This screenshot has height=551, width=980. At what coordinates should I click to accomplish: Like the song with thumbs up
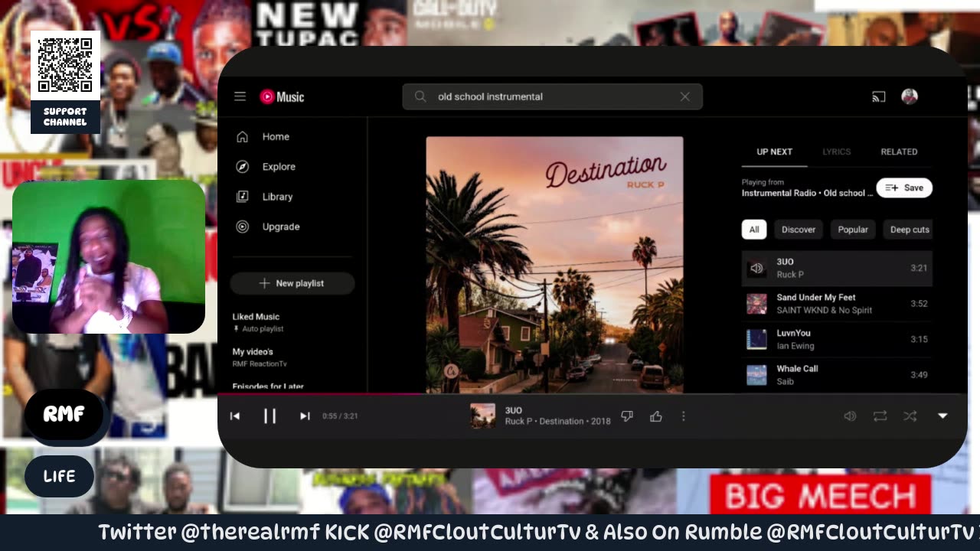point(656,416)
